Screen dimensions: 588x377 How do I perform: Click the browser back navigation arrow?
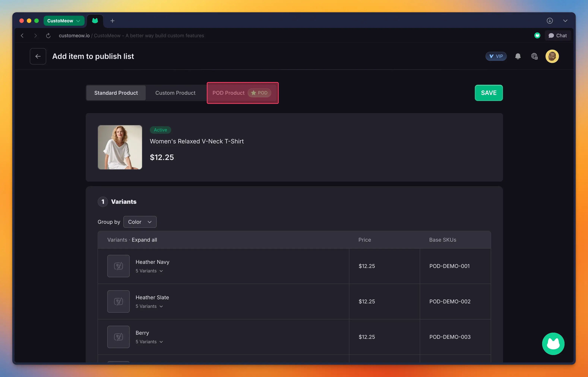tap(22, 36)
